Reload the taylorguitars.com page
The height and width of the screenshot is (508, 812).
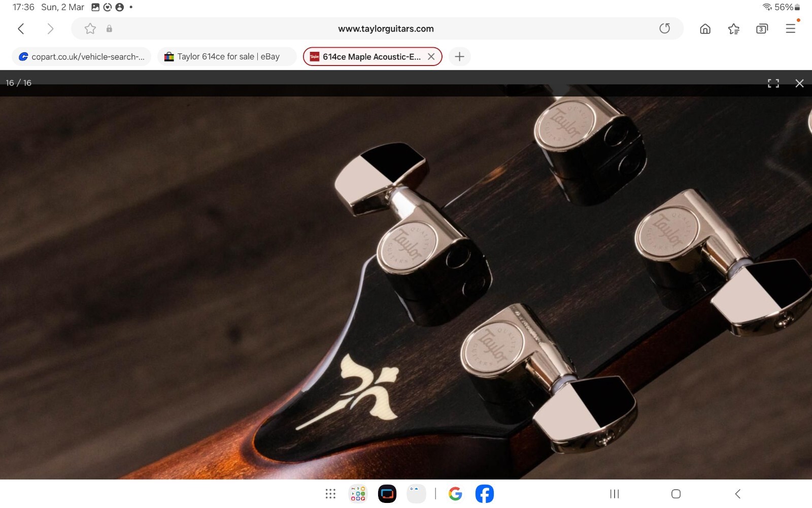tap(664, 28)
